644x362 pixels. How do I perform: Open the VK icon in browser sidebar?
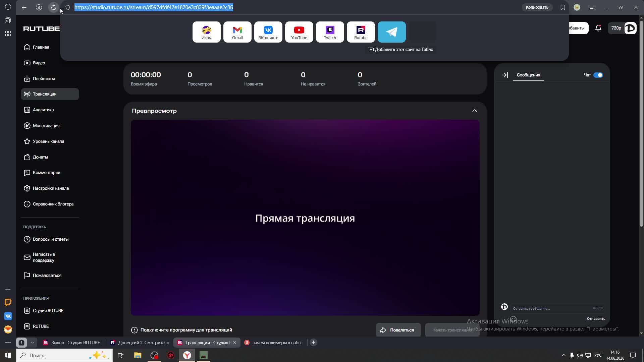8,316
